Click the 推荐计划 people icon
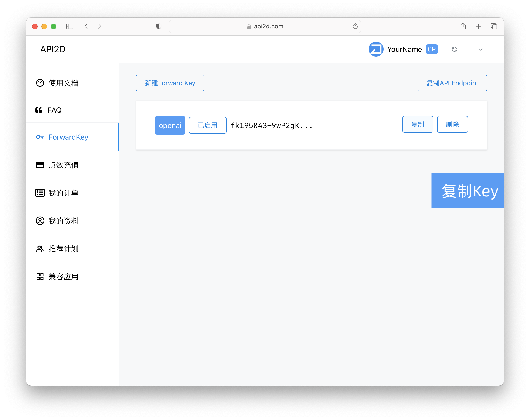 click(40, 249)
